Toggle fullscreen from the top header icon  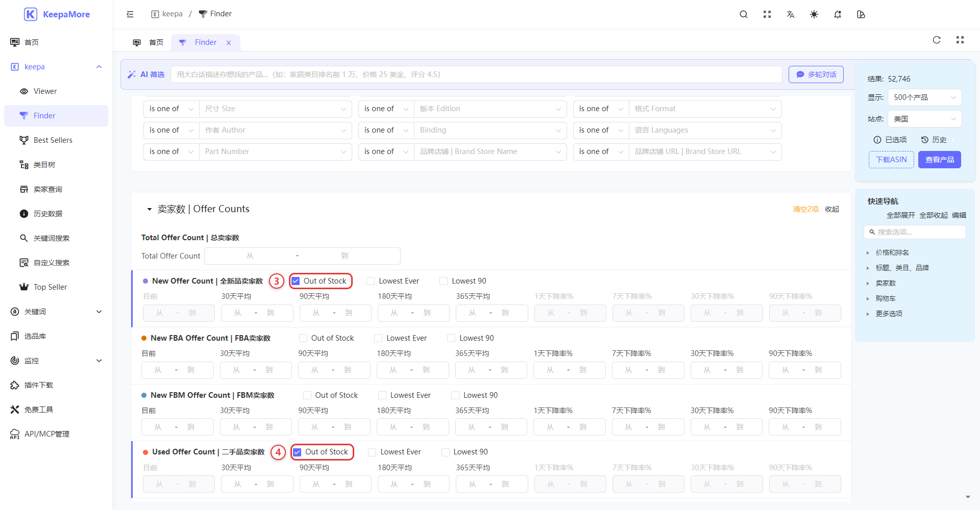coord(767,14)
